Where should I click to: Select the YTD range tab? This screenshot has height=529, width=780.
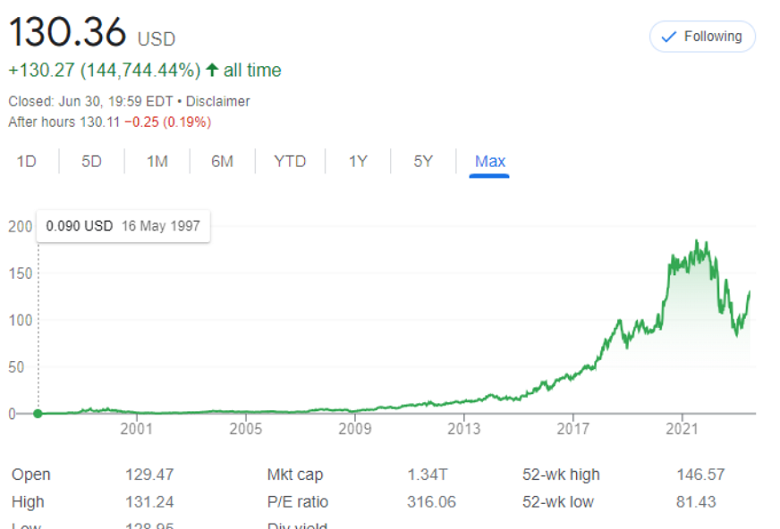[x=290, y=161]
